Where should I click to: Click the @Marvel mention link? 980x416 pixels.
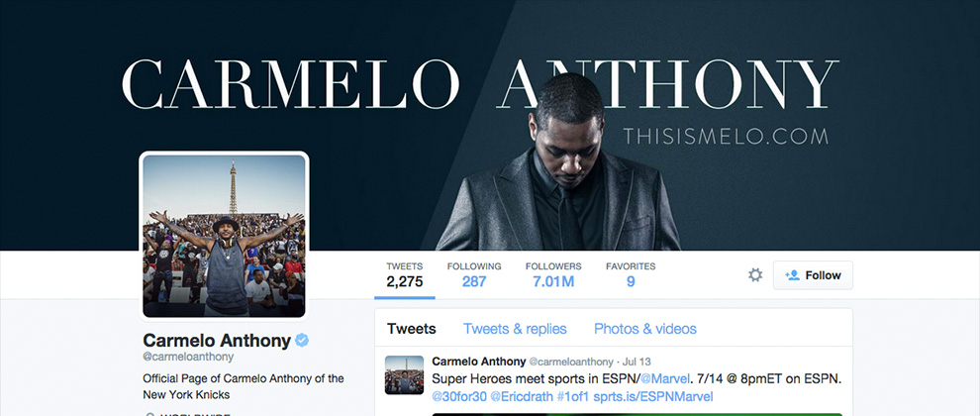665,378
